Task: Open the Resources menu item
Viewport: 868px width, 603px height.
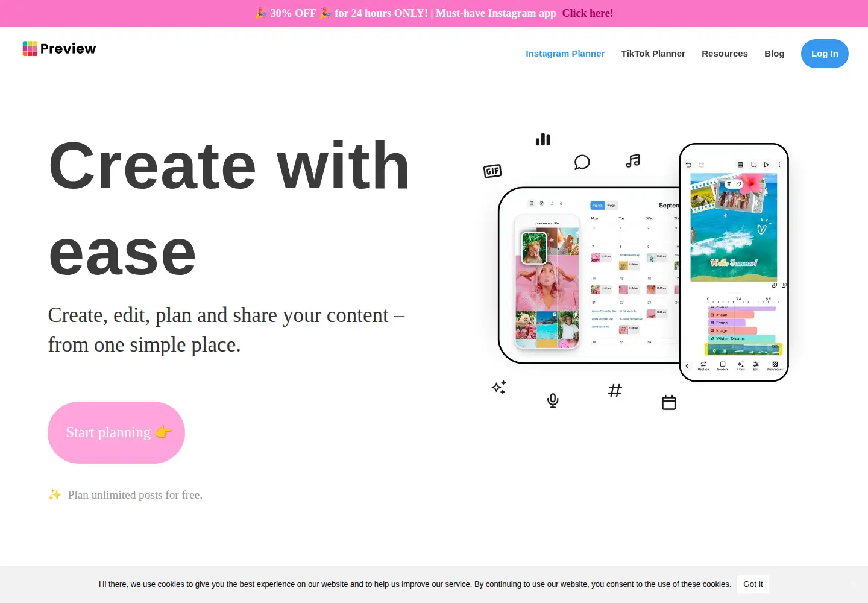Action: click(x=725, y=54)
